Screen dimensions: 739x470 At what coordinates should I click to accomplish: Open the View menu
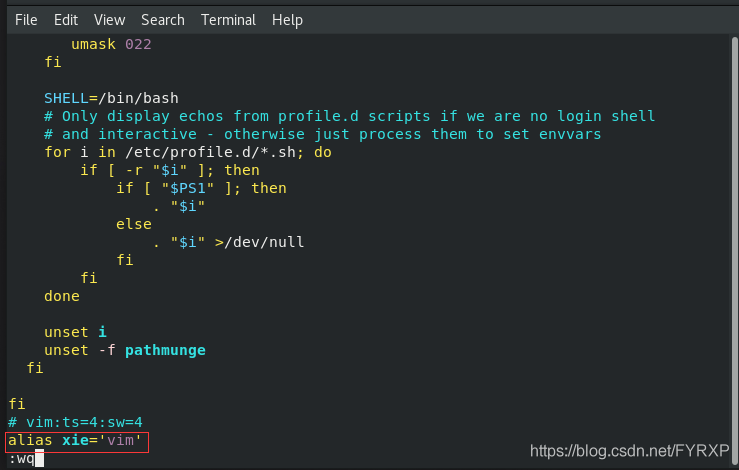[109, 20]
